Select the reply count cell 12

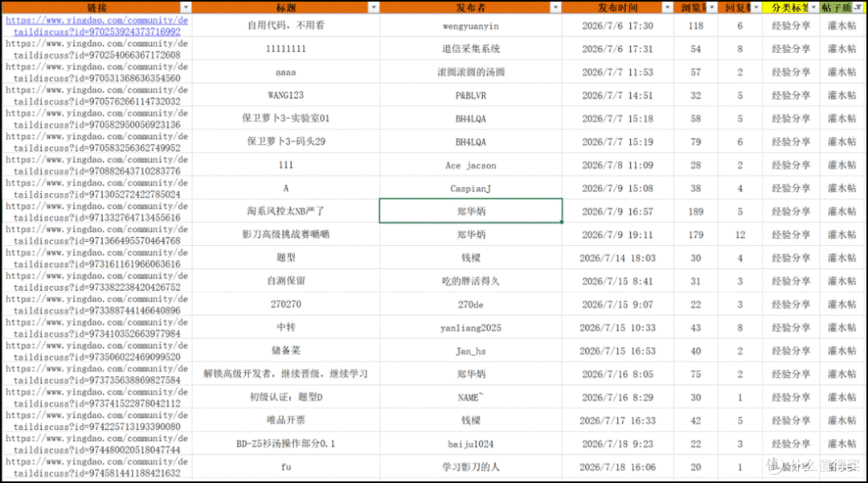tap(740, 235)
